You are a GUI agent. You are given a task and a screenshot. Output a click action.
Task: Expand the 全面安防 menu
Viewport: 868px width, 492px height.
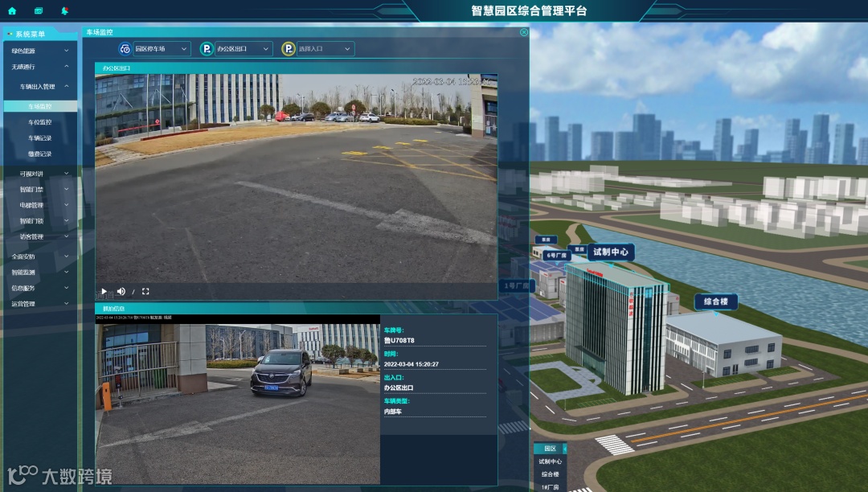(x=40, y=256)
